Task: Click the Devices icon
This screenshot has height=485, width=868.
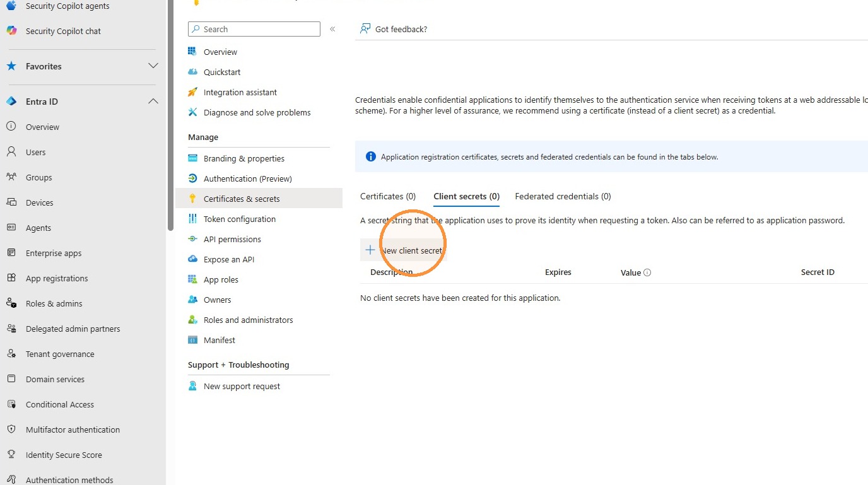Action: tap(11, 202)
